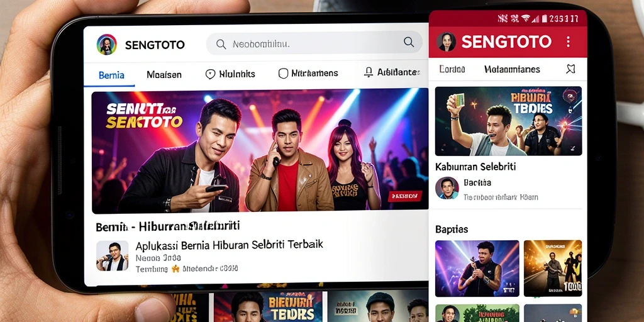Click the SENGTOTO title in red header
Viewport: 644px width, 322px height.
click(x=506, y=42)
